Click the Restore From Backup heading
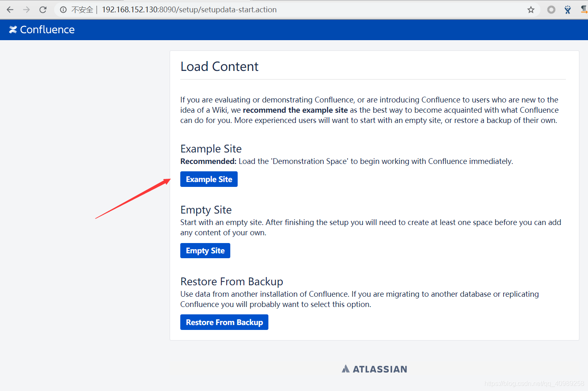Viewport: 588px width, 391px height. click(232, 282)
